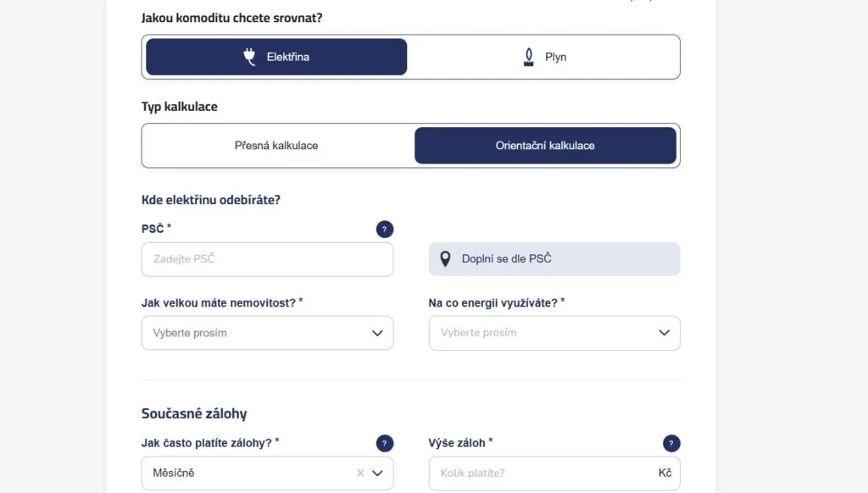Screen dimensions: 868x493
Task: Click the chevron in the Měsíčně dropdown
Action: click(x=377, y=473)
